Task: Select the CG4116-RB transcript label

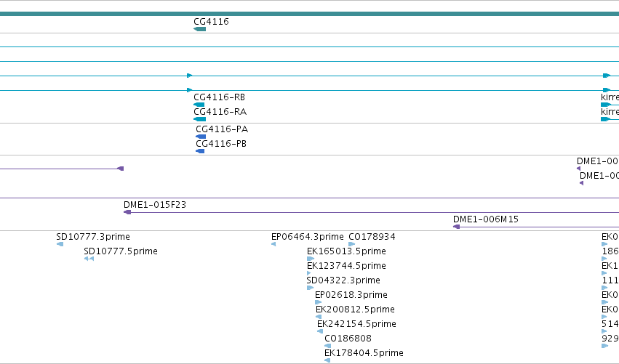Action: [x=219, y=97]
